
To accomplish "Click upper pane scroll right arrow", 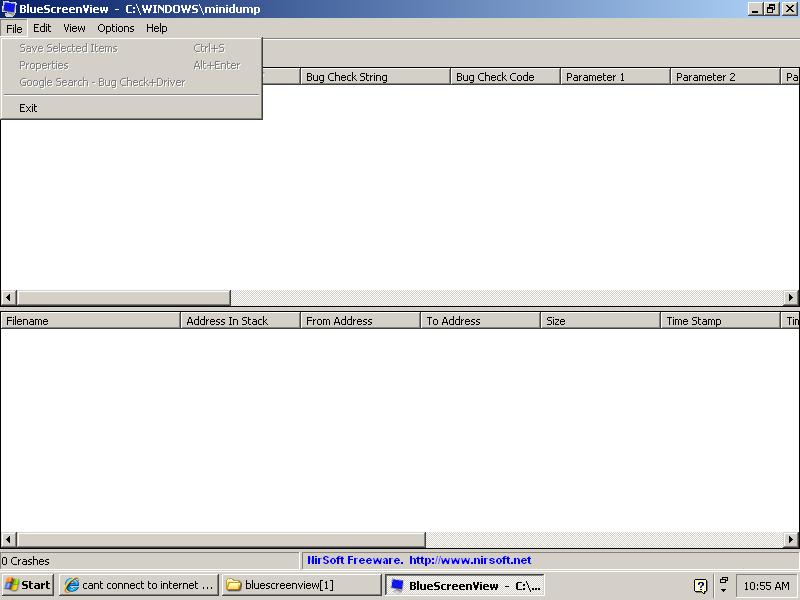I will (x=791, y=297).
